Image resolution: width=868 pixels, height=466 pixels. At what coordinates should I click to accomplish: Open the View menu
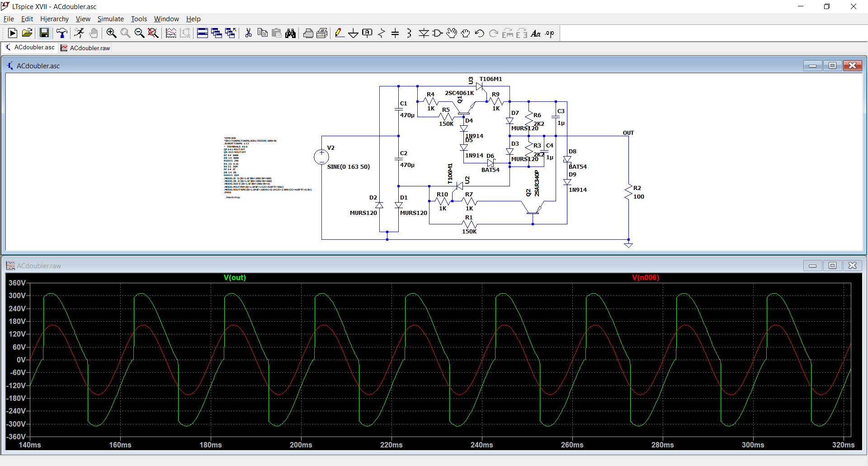click(83, 19)
